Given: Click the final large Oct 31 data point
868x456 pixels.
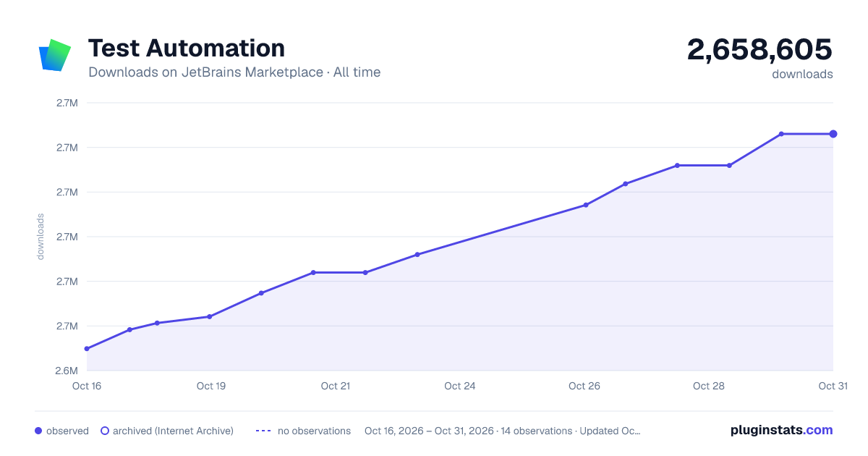Looking at the screenshot, I should 833,134.
